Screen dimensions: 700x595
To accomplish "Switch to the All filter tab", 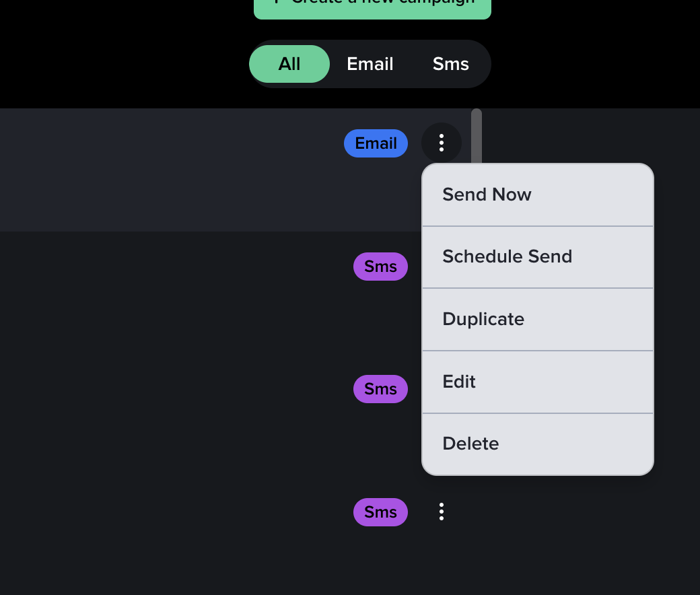I will (289, 64).
